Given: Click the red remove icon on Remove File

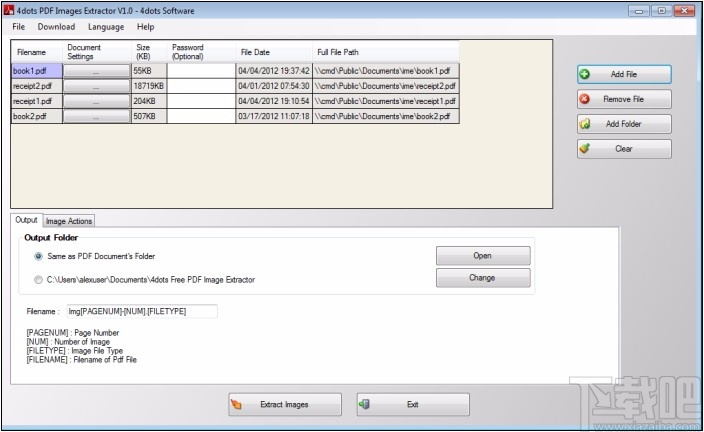Looking at the screenshot, I should 585,99.
